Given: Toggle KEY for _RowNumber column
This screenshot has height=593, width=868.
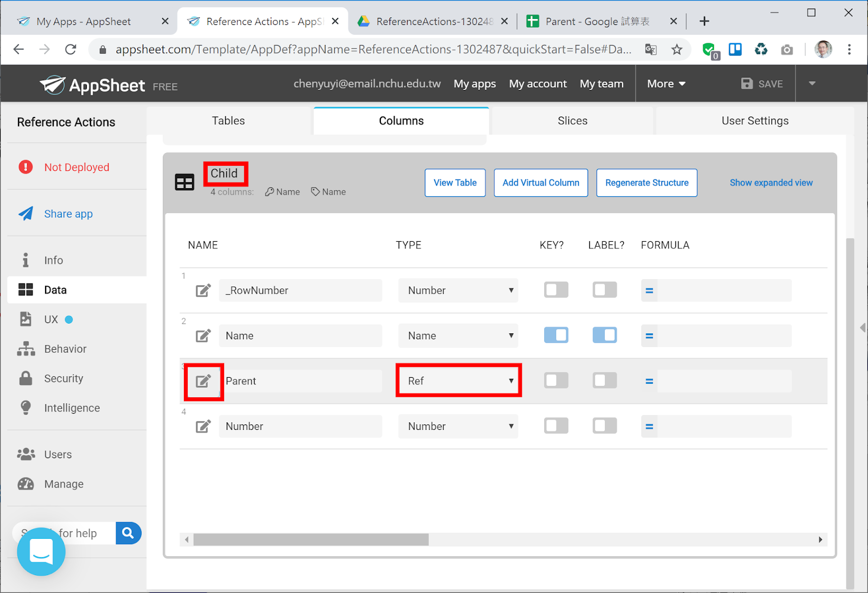Looking at the screenshot, I should [556, 290].
